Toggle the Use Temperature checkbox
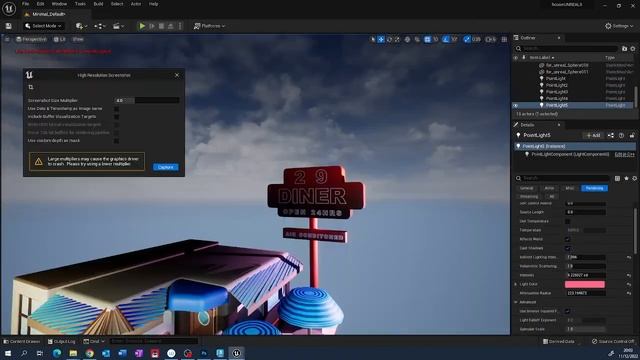640x360 pixels. click(567, 221)
